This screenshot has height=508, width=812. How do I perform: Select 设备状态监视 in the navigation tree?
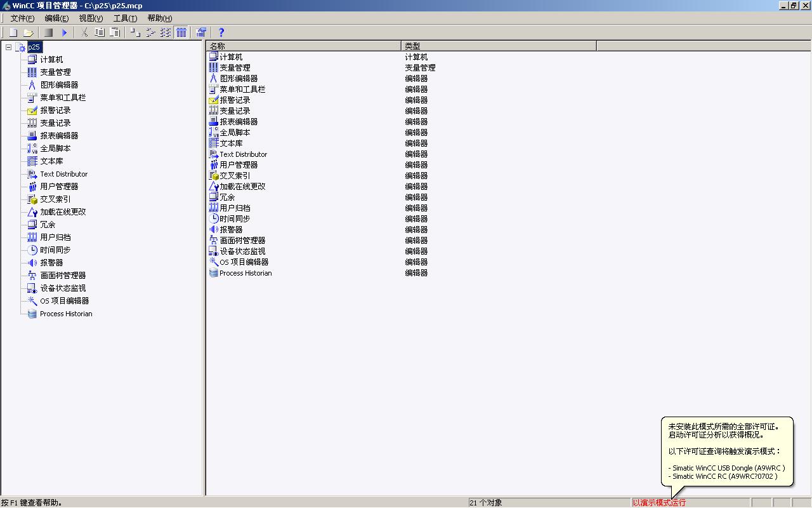pyautogui.click(x=63, y=288)
